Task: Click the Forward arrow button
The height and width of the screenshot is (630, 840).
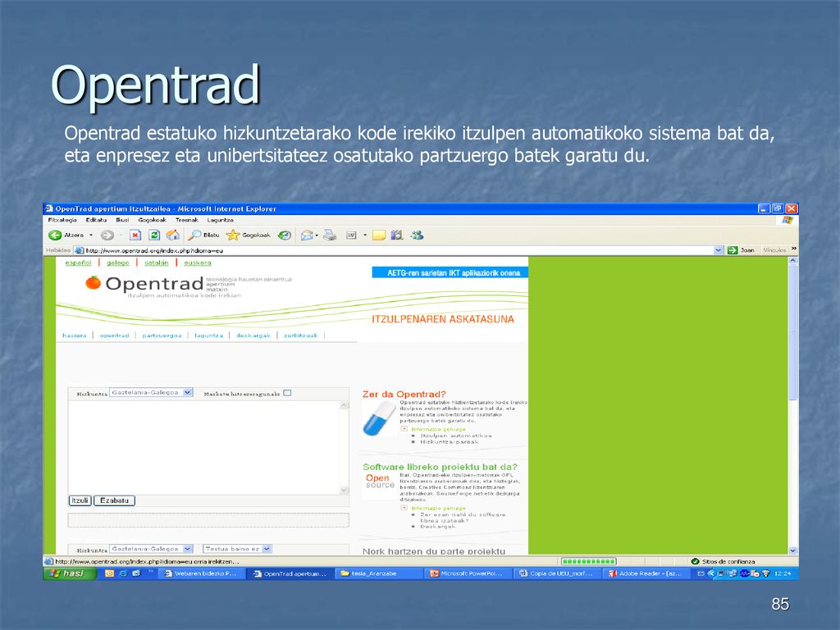Action: 107,235
